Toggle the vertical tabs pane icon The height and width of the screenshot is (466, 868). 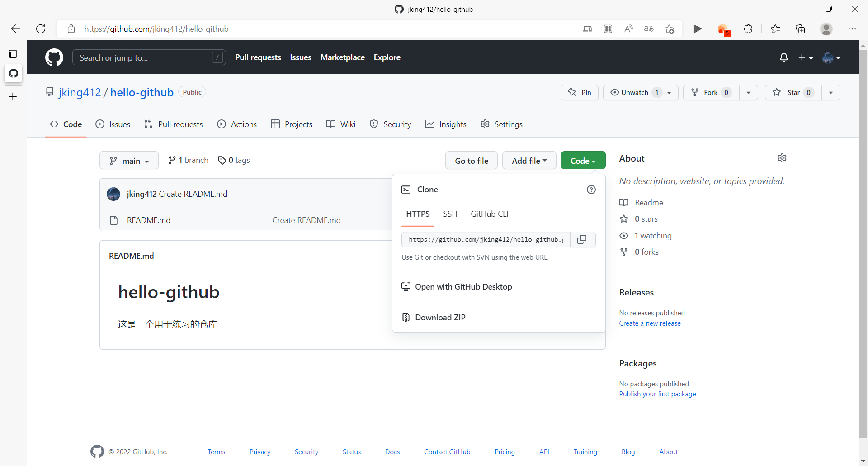click(x=13, y=54)
